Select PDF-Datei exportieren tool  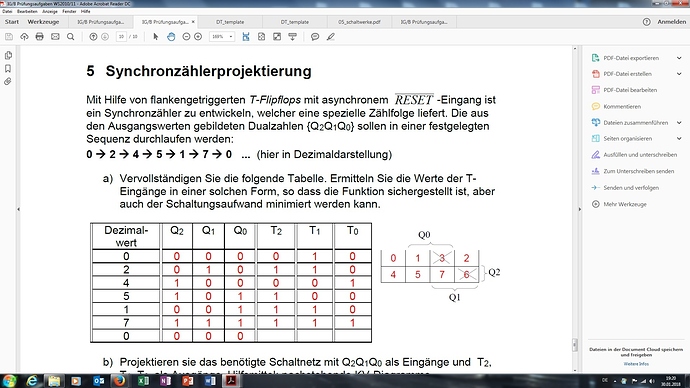pos(631,58)
